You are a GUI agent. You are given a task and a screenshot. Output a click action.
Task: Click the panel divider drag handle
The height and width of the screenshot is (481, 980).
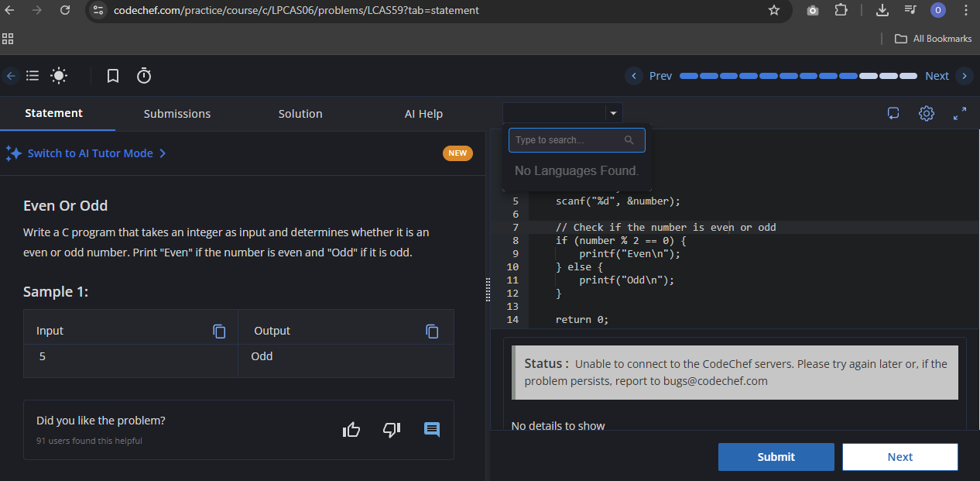point(488,289)
